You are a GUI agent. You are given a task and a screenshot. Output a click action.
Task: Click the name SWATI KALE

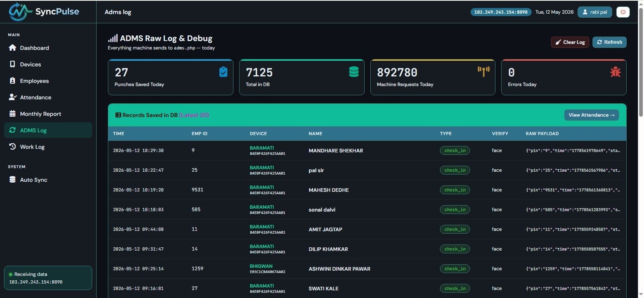click(324, 288)
